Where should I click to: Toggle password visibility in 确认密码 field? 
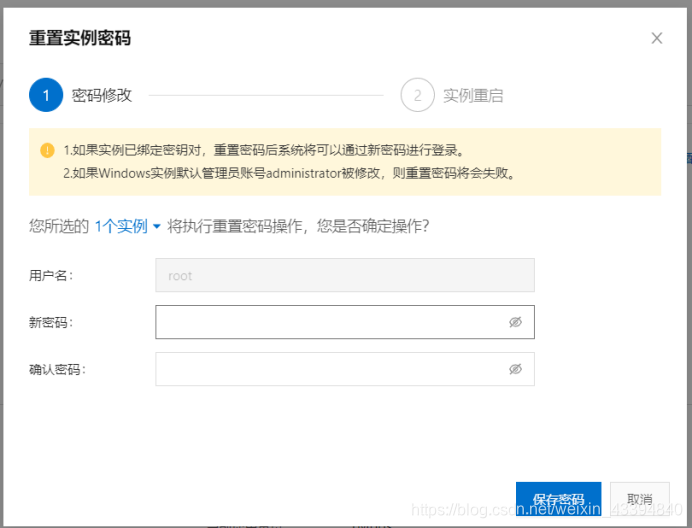tap(515, 369)
